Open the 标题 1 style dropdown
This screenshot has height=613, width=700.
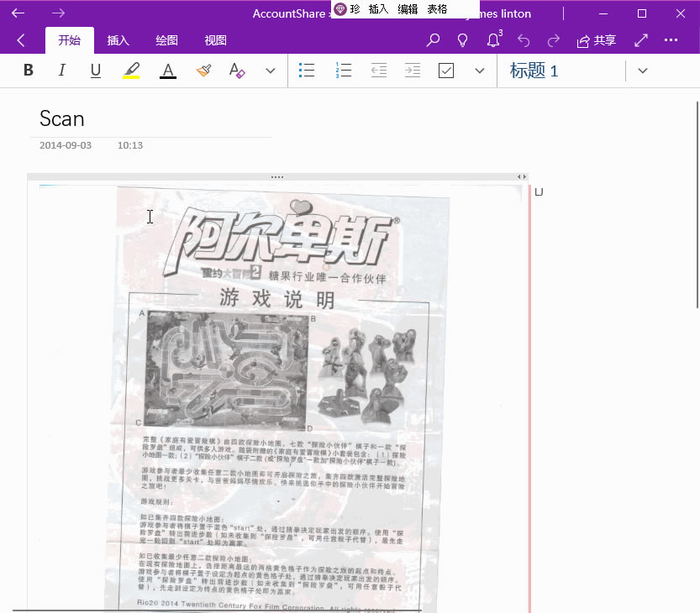coord(642,71)
